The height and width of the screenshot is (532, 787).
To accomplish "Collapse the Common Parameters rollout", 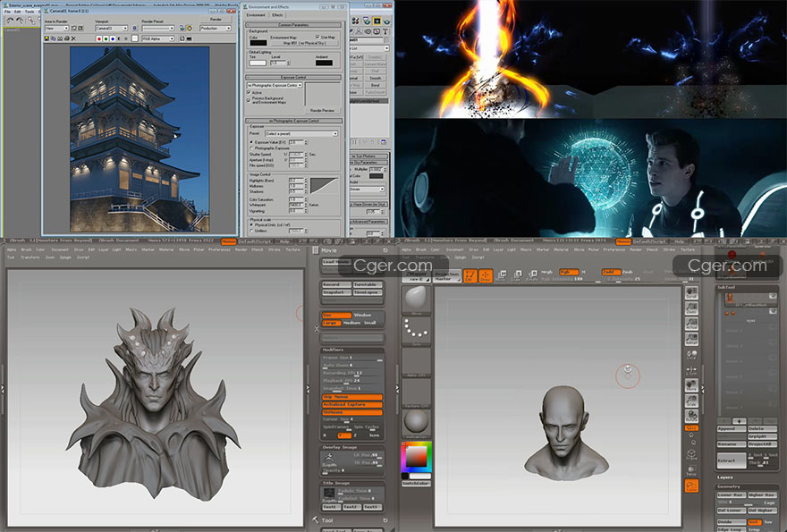I will (293, 25).
